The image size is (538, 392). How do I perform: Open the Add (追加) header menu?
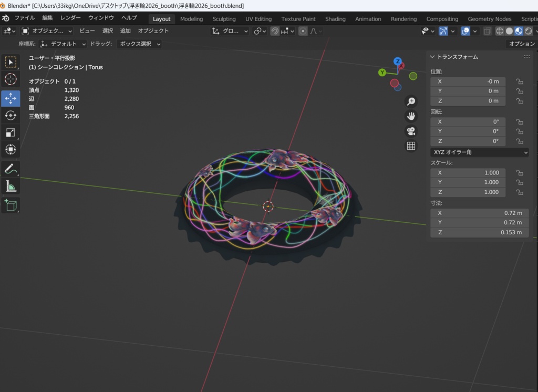point(125,31)
